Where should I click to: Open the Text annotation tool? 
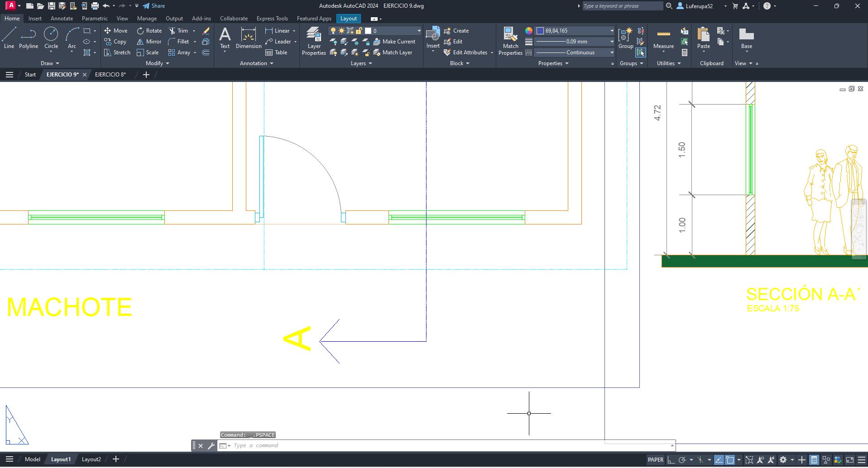click(225, 38)
